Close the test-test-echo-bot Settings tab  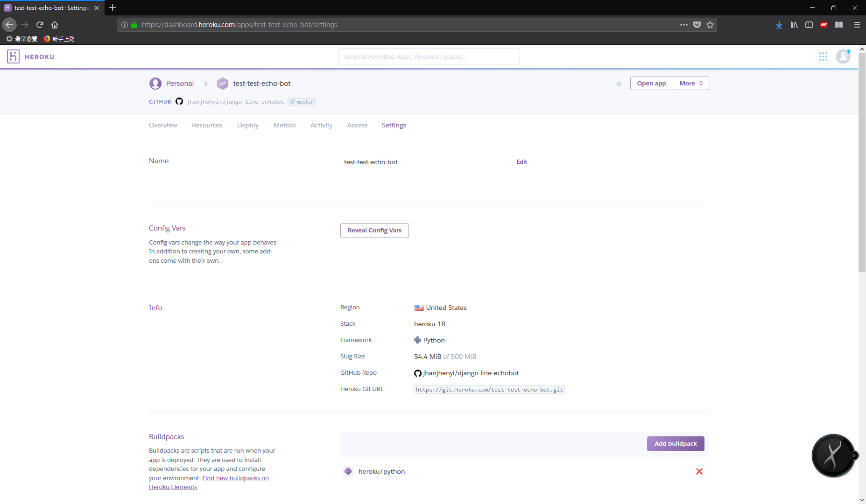97,8
